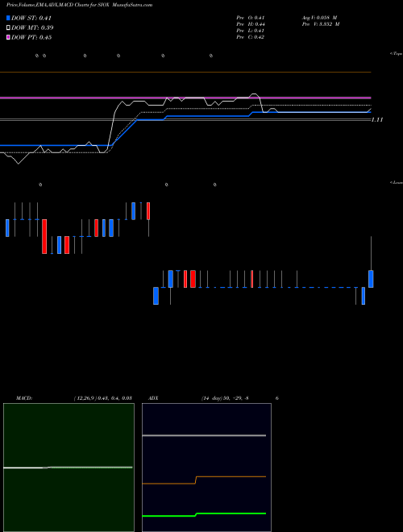Click the magenta horizontal DOW PT line
Screen dimensions: 403x532
[x=185, y=98]
